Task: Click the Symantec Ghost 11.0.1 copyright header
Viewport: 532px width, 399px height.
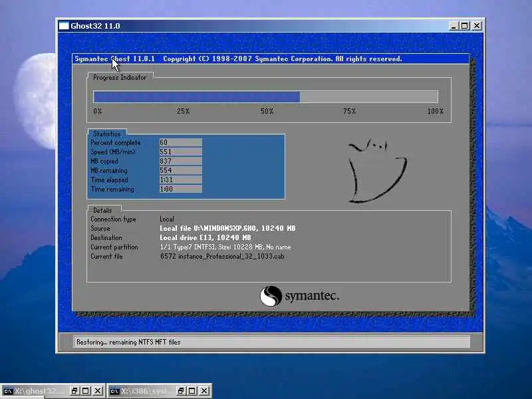Action: point(238,59)
